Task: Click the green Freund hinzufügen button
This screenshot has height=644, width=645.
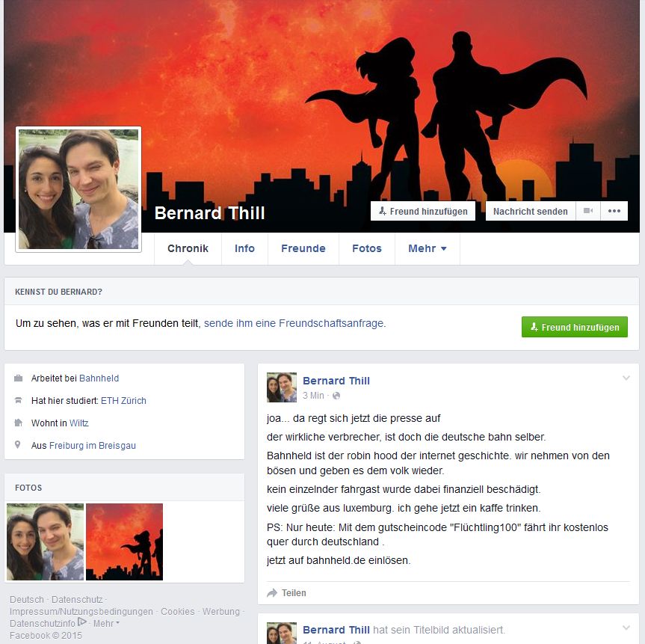Action: (574, 327)
